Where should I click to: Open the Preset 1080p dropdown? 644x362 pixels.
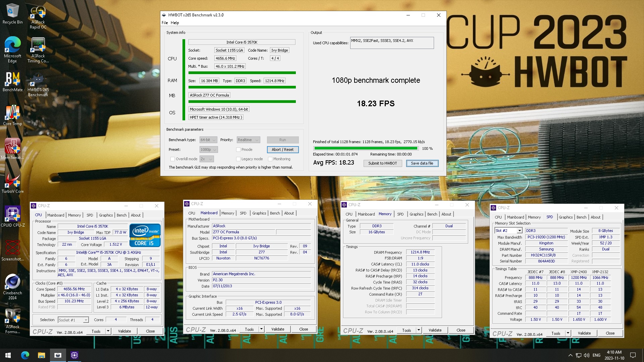[209, 149]
